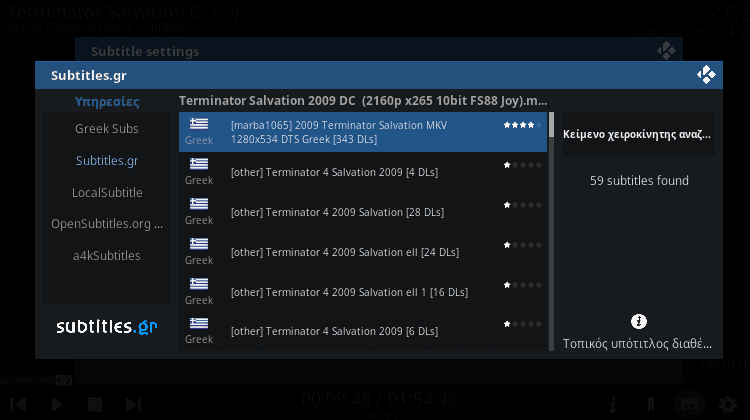Screen dimensions: 750x420
Task: Click the video filename title above the list
Action: (x=363, y=100)
